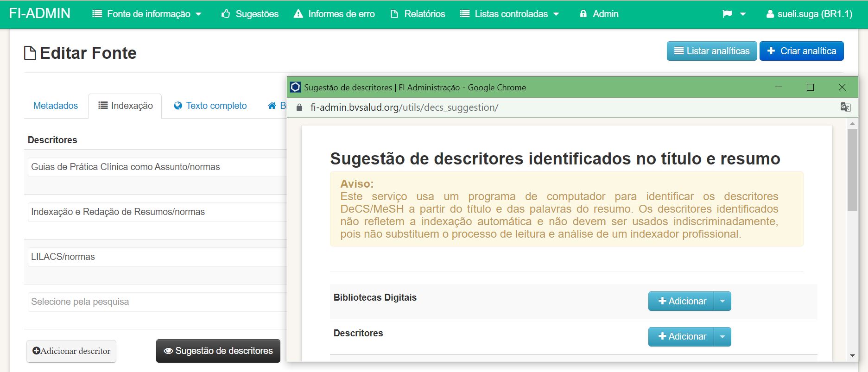
Task: Minimize the Sugestão de descritores popup window
Action: [779, 87]
